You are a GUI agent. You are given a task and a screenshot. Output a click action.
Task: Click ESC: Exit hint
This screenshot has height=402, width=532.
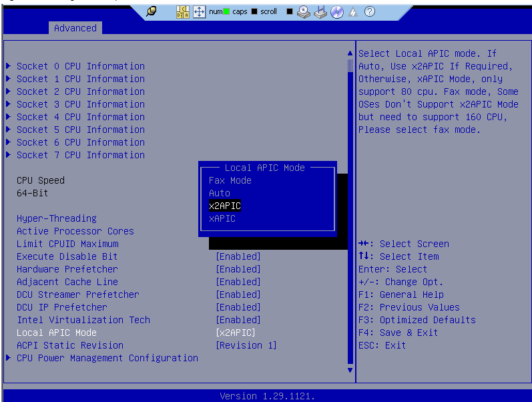tap(382, 345)
